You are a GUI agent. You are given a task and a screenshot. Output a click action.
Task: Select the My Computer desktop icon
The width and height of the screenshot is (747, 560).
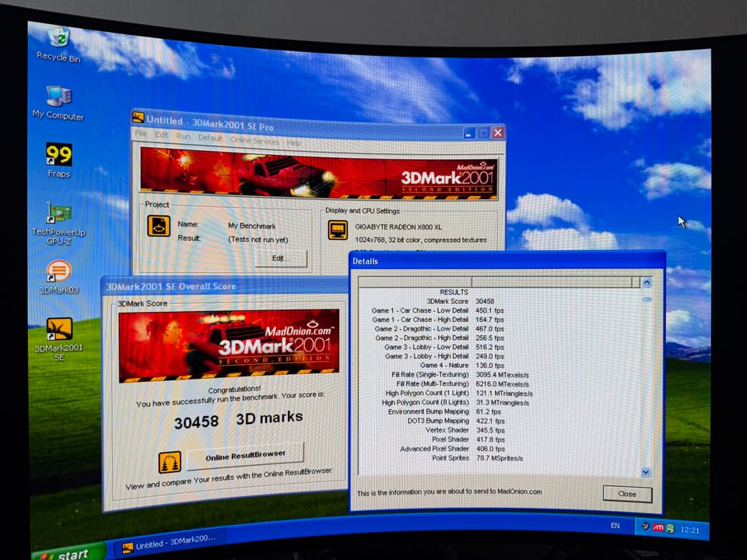click(x=58, y=103)
